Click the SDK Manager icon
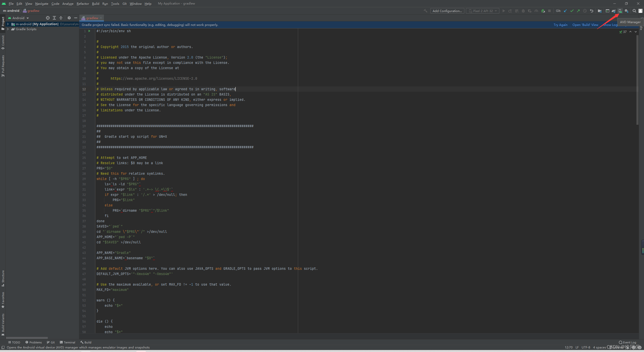This screenshot has width=644, height=352. (626, 11)
